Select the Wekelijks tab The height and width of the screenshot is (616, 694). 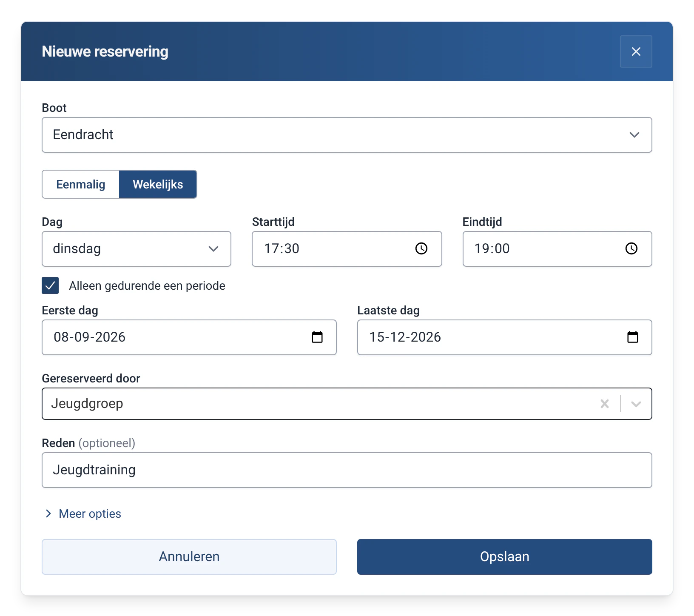click(x=158, y=184)
